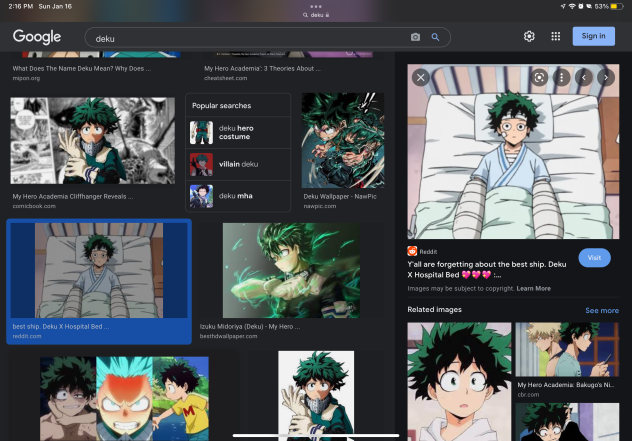Open Deku glove pose white background image
This screenshot has height=441, width=632.
tap(316, 396)
